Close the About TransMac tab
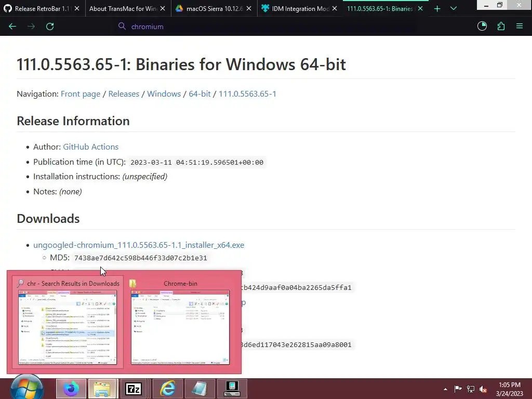Viewport: 532px width, 399px height. [x=163, y=8]
